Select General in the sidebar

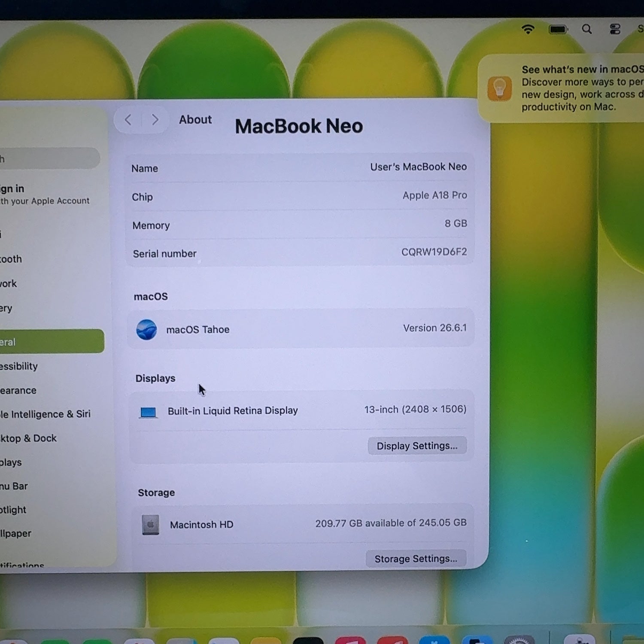(x=52, y=342)
